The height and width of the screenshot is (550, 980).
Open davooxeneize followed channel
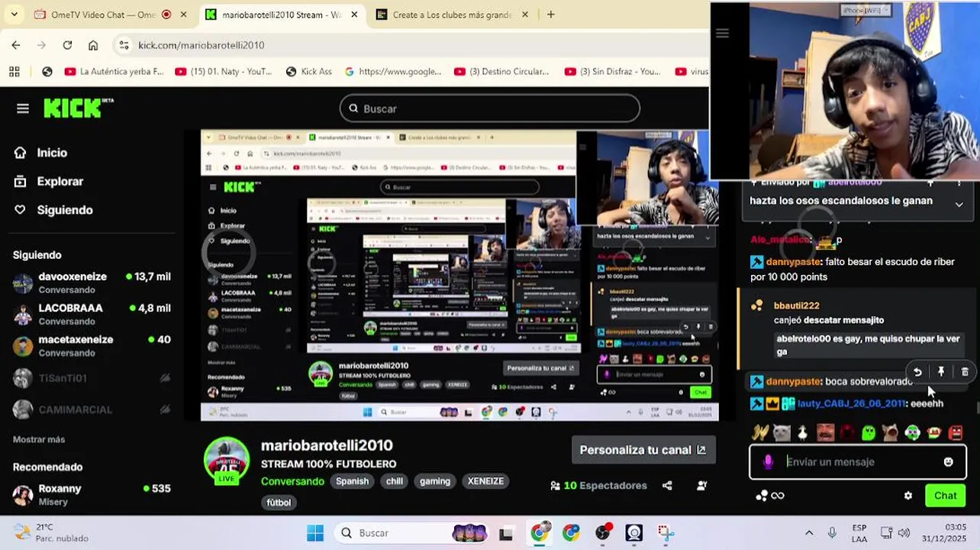[92, 283]
